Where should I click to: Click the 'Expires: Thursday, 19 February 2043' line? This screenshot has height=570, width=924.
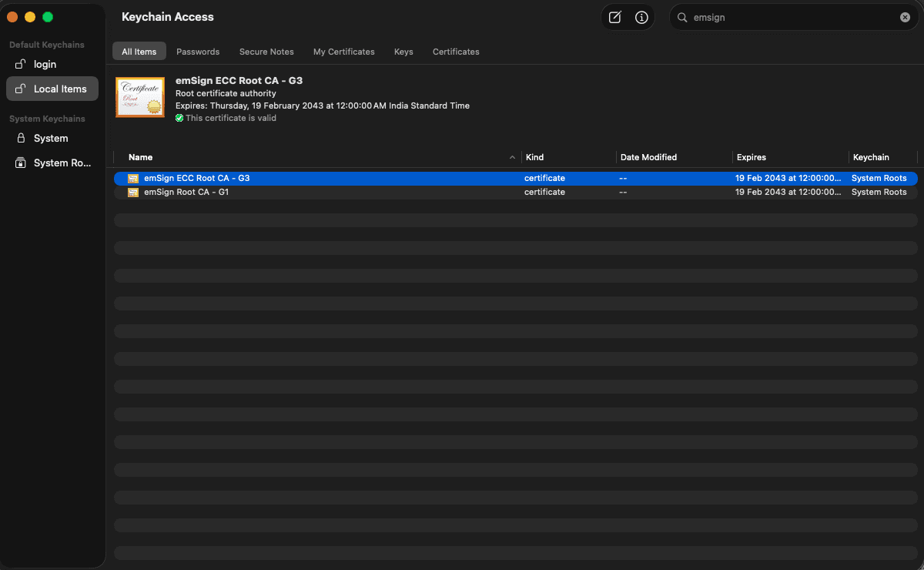(323, 106)
